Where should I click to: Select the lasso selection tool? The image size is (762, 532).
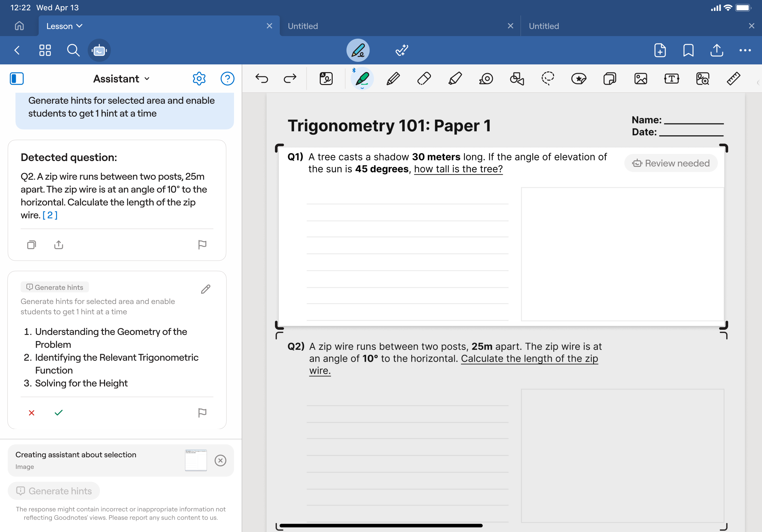tap(548, 79)
